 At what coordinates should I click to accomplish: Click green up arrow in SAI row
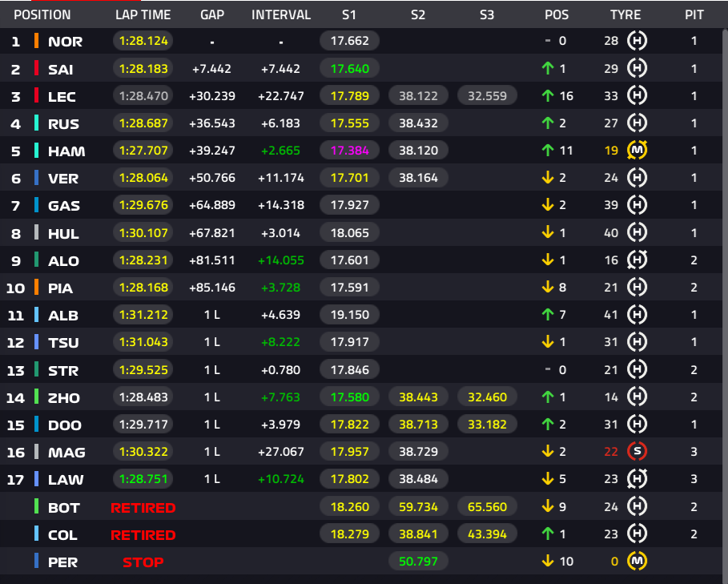click(x=548, y=68)
